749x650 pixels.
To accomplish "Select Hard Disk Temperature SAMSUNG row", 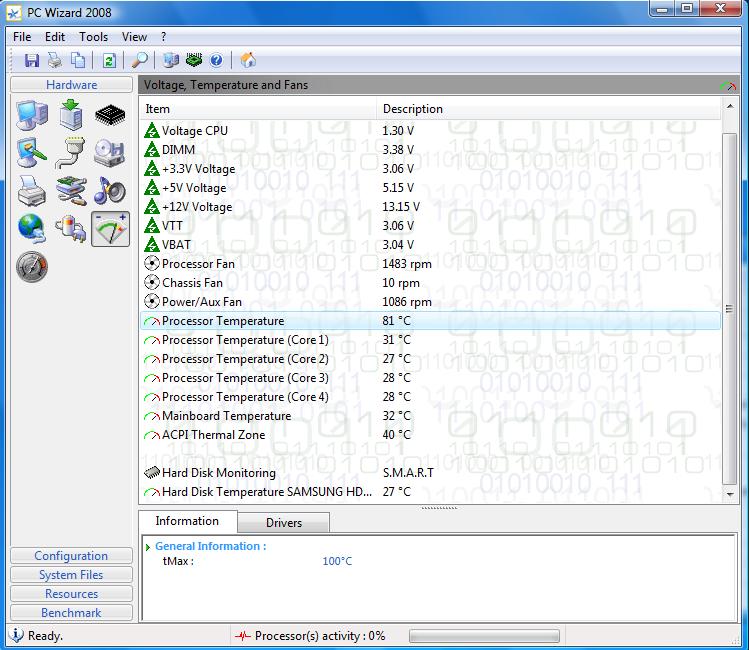I will [430, 492].
